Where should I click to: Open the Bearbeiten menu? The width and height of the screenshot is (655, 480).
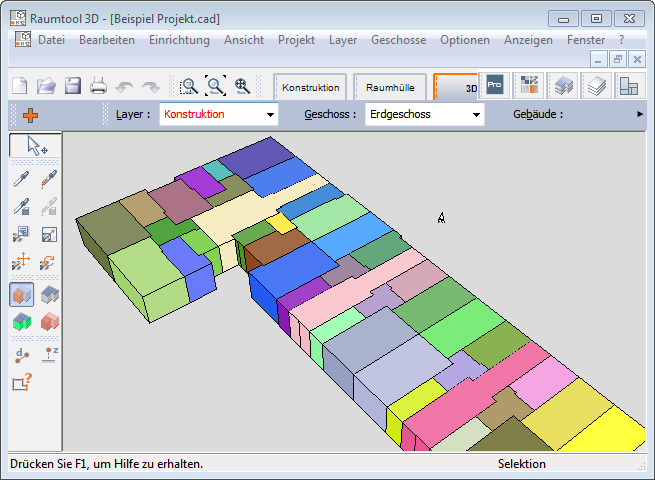coord(107,40)
